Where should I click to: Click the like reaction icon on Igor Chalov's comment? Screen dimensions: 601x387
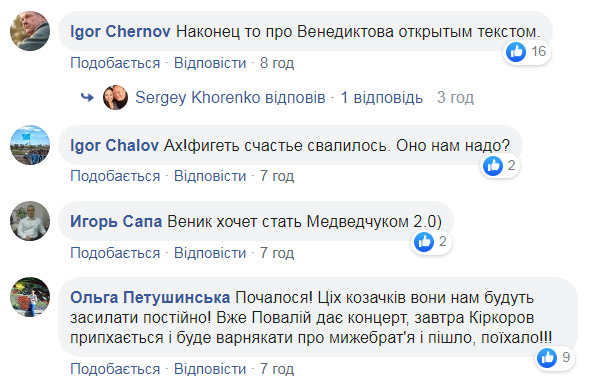tap(493, 166)
